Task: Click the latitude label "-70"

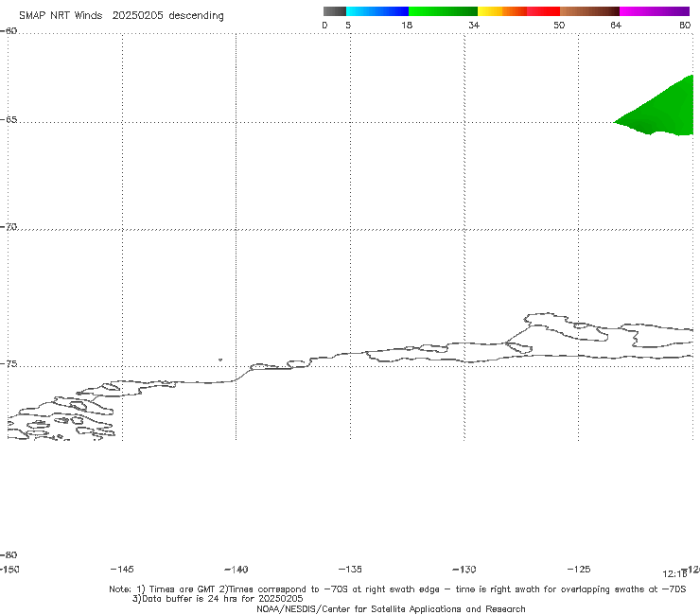Action: 9,227
